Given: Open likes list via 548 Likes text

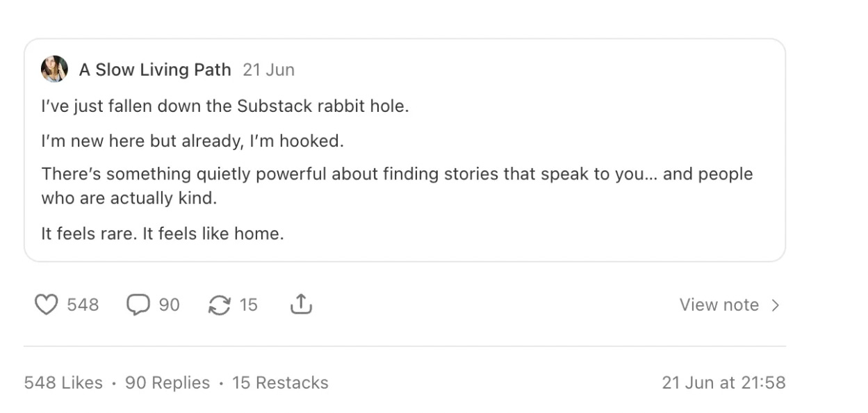Looking at the screenshot, I should coord(63,382).
